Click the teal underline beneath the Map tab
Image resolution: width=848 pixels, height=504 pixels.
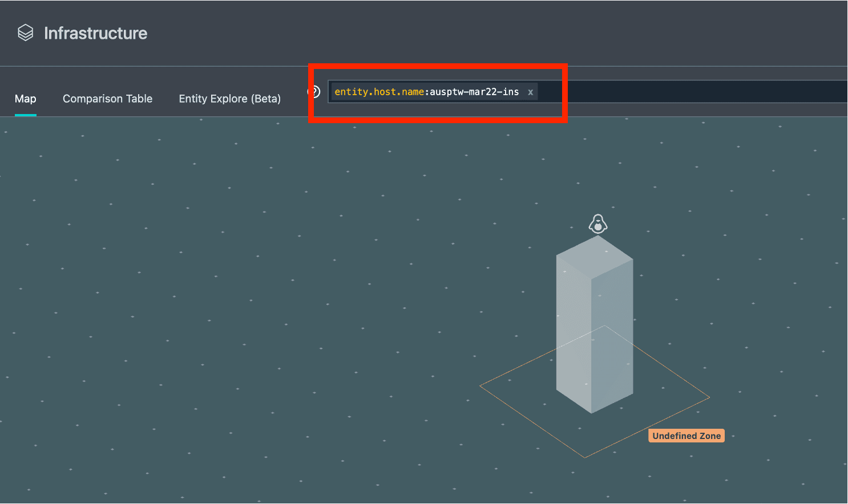[x=25, y=115]
